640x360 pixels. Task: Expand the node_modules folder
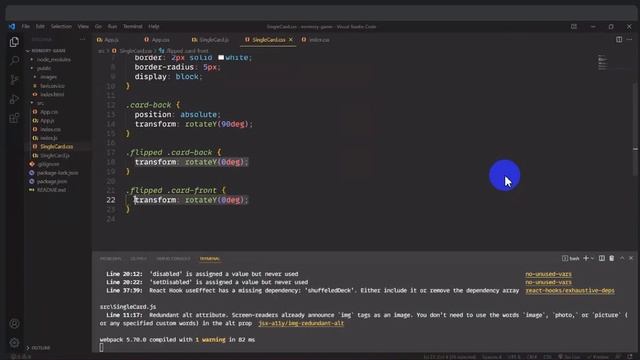pos(51,60)
